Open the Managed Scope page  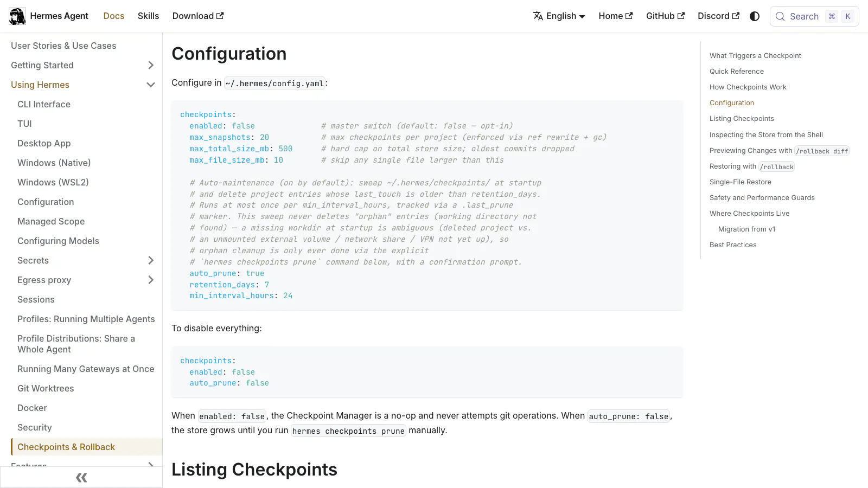(51, 221)
